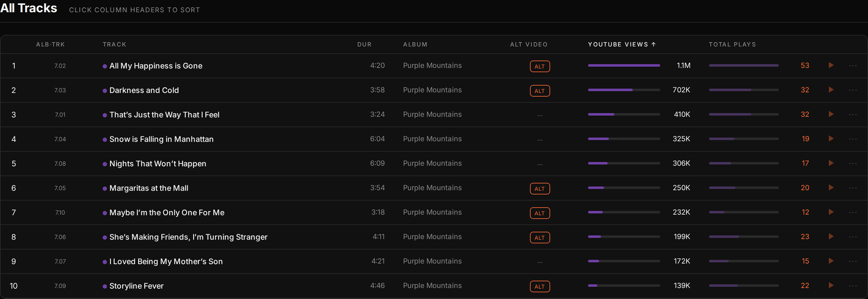The height and width of the screenshot is (299, 868).
Task: Open three-dot menu for Nights That Won't Happen
Action: (853, 164)
